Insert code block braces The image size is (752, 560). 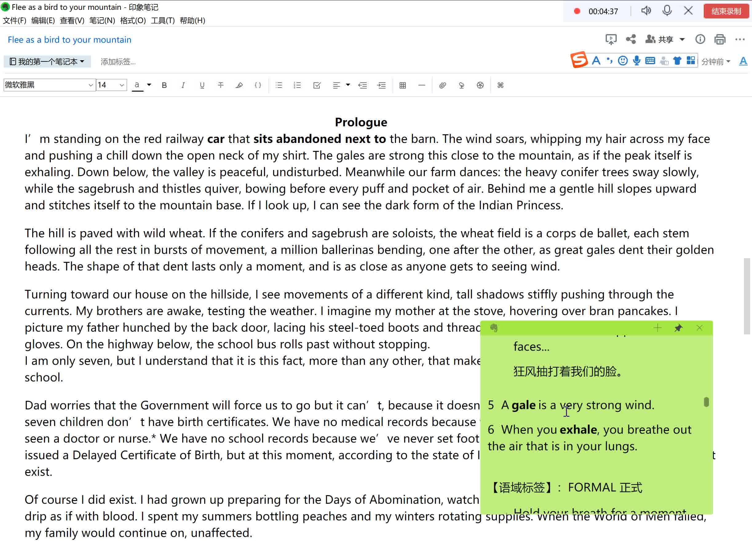(258, 85)
